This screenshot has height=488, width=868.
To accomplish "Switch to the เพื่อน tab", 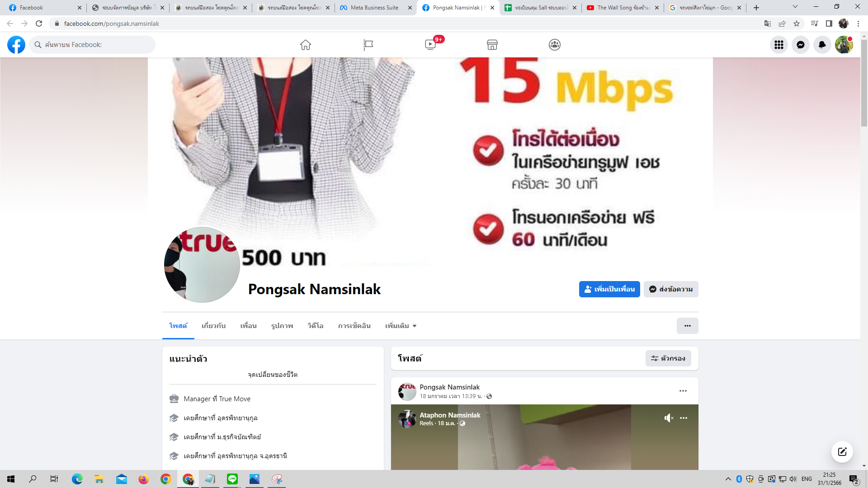I will click(x=248, y=326).
